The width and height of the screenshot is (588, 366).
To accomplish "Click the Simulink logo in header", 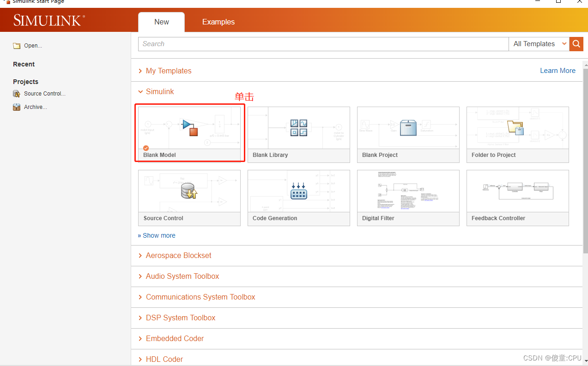I will [x=48, y=20].
